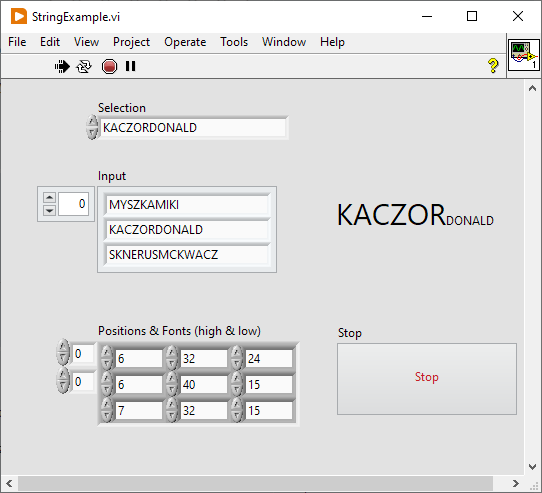Click the Selection ring increment/decrement control
The image size is (542, 493).
pos(92,127)
